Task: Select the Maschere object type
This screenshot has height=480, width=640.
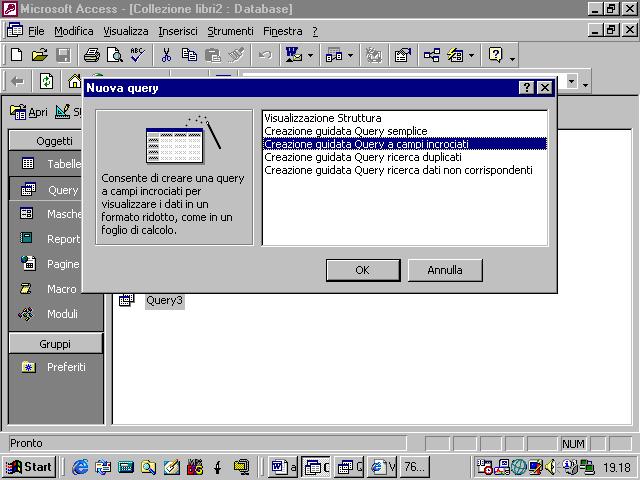Action: coord(51,214)
